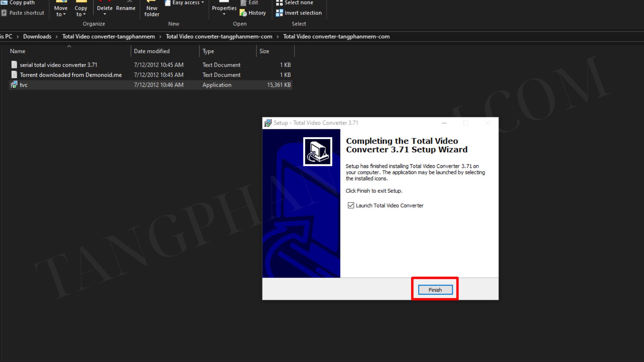Click the Torrent downloaded text file icon
The height and width of the screenshot is (362, 644).
14,75
